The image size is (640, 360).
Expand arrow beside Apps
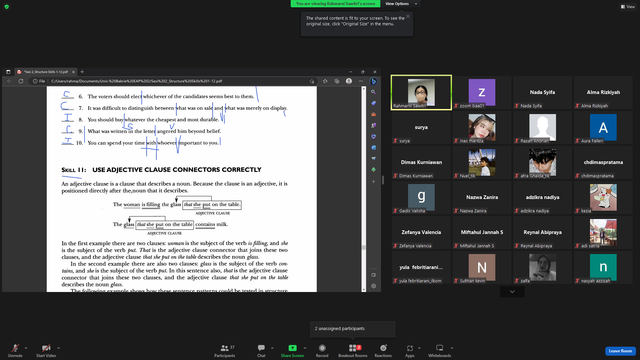(419, 348)
